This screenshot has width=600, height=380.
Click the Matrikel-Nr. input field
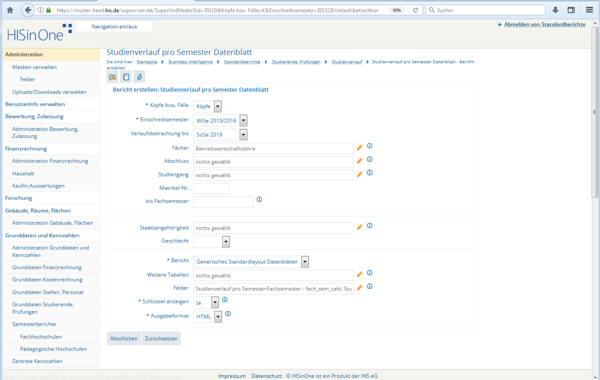tap(211, 188)
